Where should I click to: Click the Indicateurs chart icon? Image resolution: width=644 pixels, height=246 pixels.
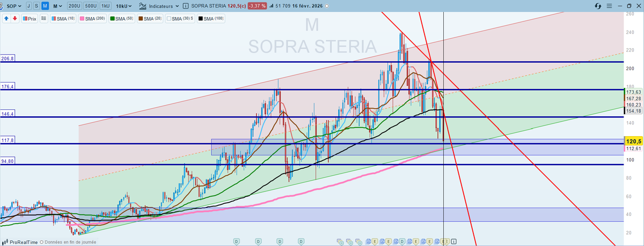click(142, 6)
